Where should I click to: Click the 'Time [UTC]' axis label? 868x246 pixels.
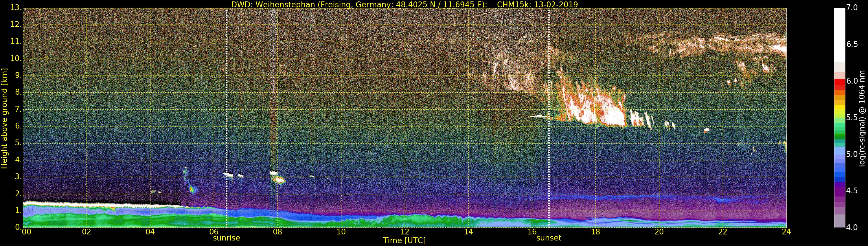coord(404,241)
